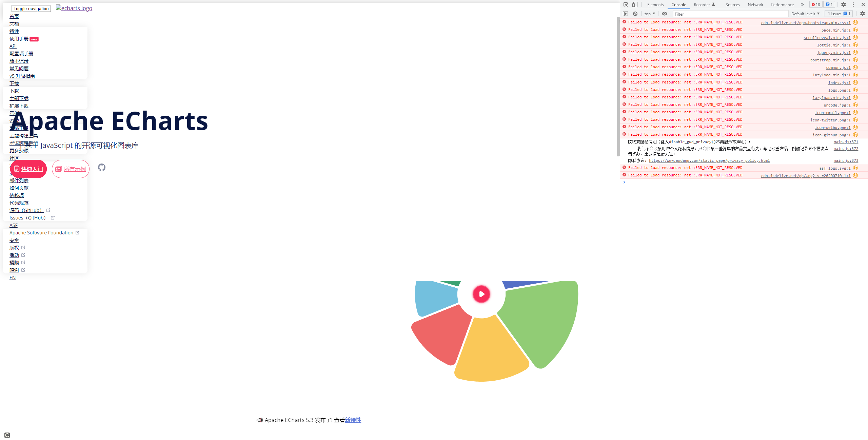868x440 pixels.
Task: Switch to the Elements tab
Action: point(655,4)
